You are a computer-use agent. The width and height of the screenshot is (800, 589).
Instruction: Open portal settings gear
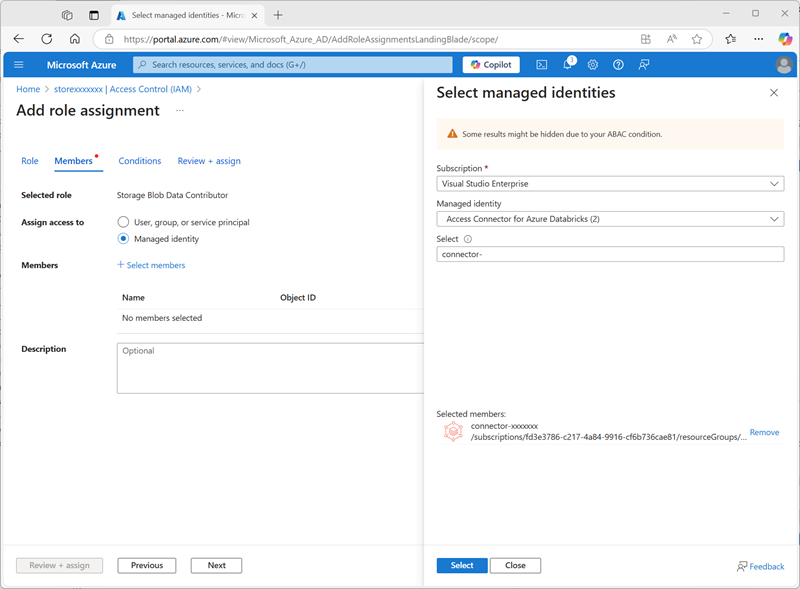pyautogui.click(x=593, y=65)
